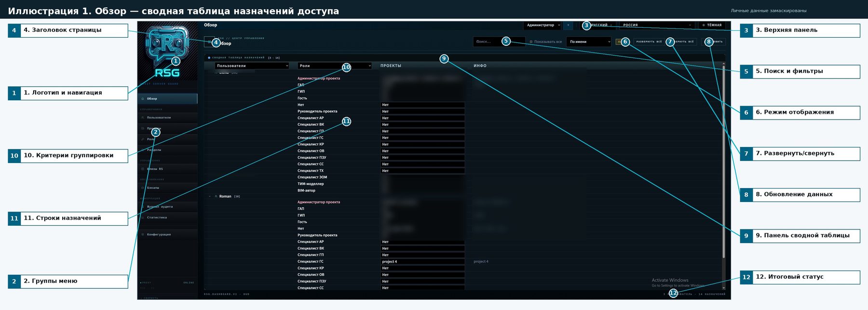Viewport: 868px width, 310px height.
Task: Open the Роли grouping dropdown
Action: click(x=335, y=66)
